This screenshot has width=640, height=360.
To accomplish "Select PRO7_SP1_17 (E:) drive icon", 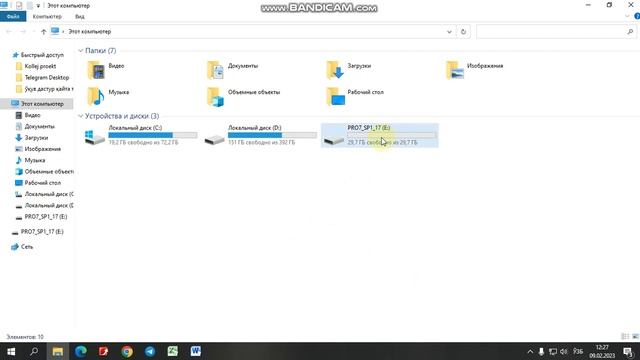I will [334, 139].
